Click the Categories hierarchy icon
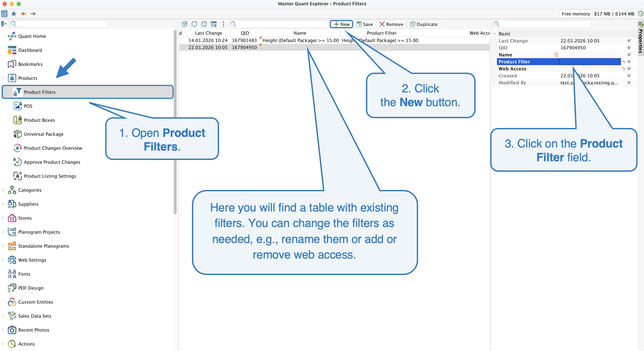 point(12,190)
